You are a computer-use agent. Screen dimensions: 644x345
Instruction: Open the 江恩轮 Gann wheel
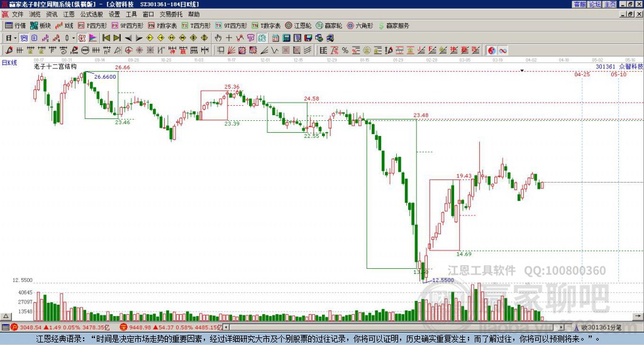pyautogui.click(x=298, y=25)
